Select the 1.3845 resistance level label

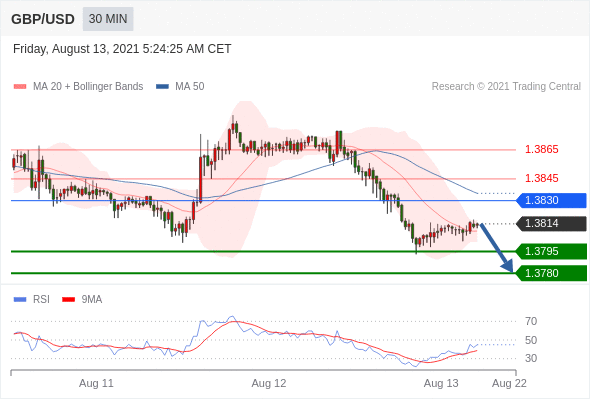[x=541, y=178]
